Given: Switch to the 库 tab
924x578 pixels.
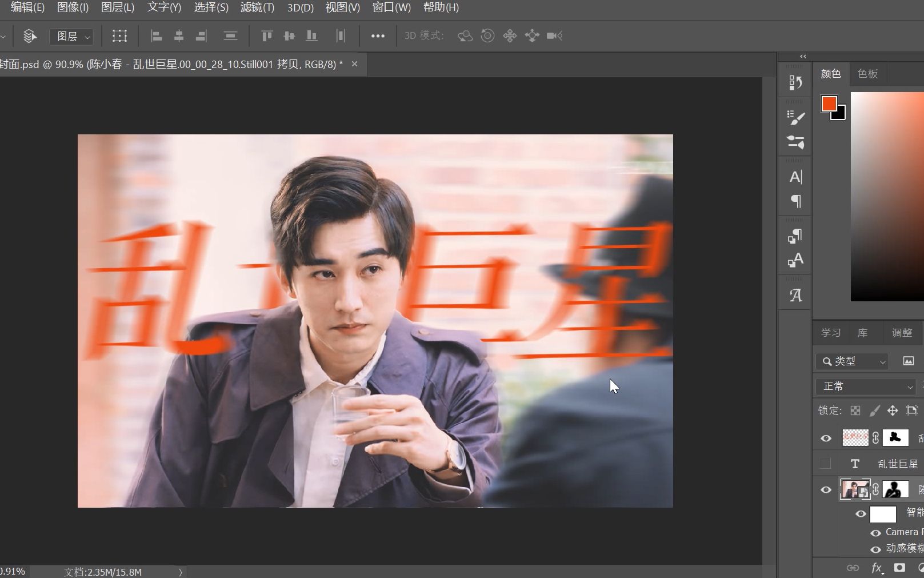Looking at the screenshot, I should [862, 333].
